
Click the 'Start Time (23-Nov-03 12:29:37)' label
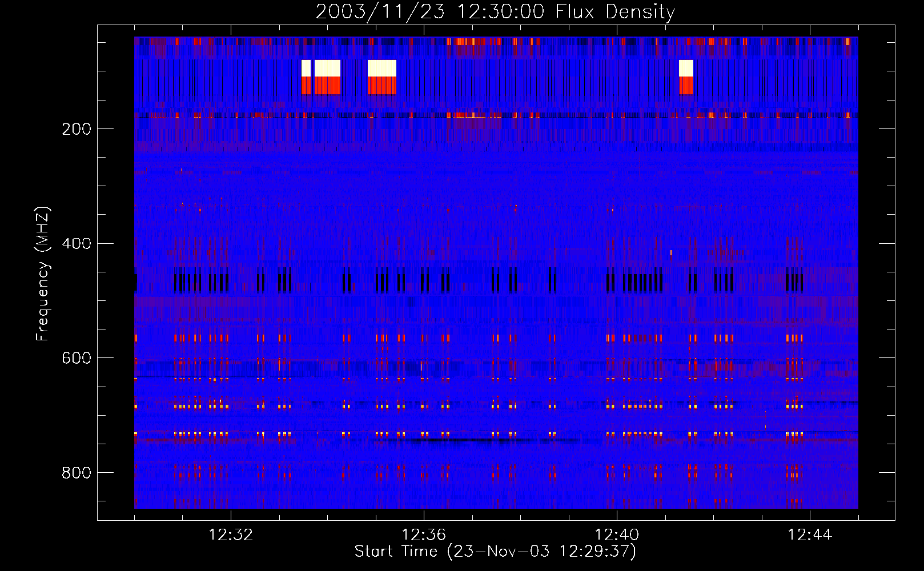[x=495, y=552]
